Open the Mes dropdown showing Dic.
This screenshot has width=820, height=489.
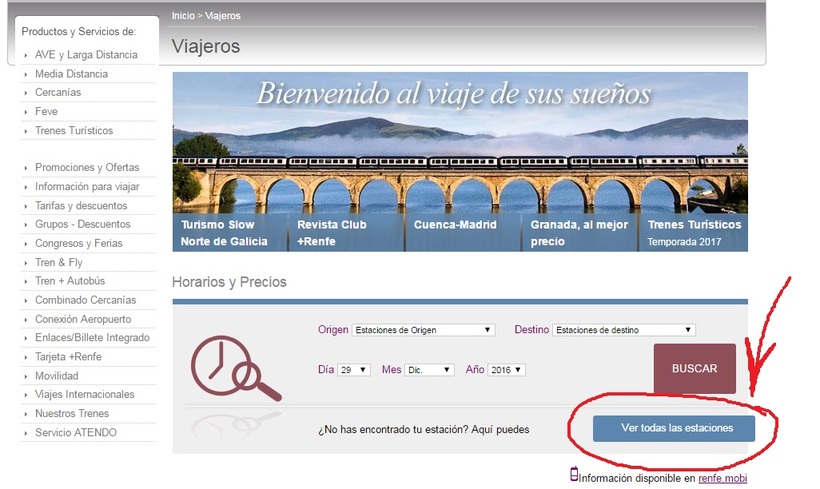(x=429, y=370)
